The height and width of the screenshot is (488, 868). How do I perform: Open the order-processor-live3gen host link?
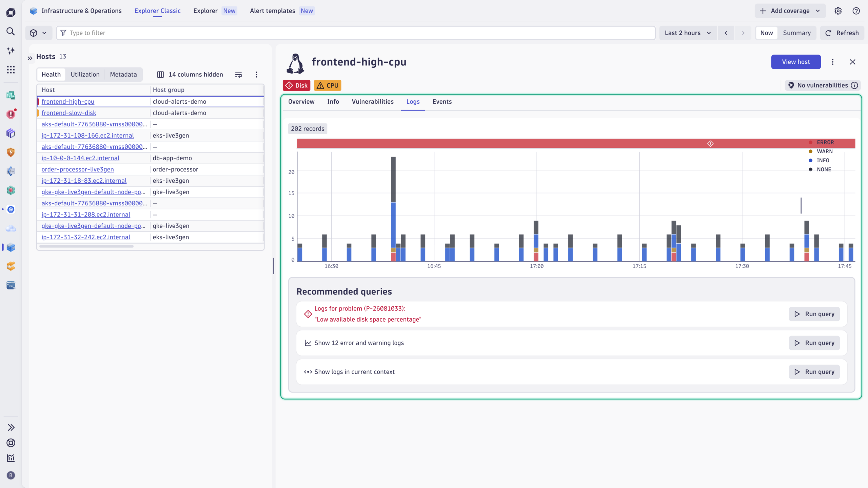78,169
